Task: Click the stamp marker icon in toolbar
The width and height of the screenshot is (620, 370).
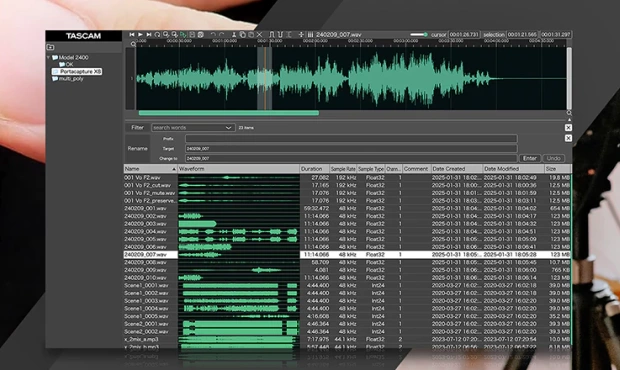Action: coord(234,35)
